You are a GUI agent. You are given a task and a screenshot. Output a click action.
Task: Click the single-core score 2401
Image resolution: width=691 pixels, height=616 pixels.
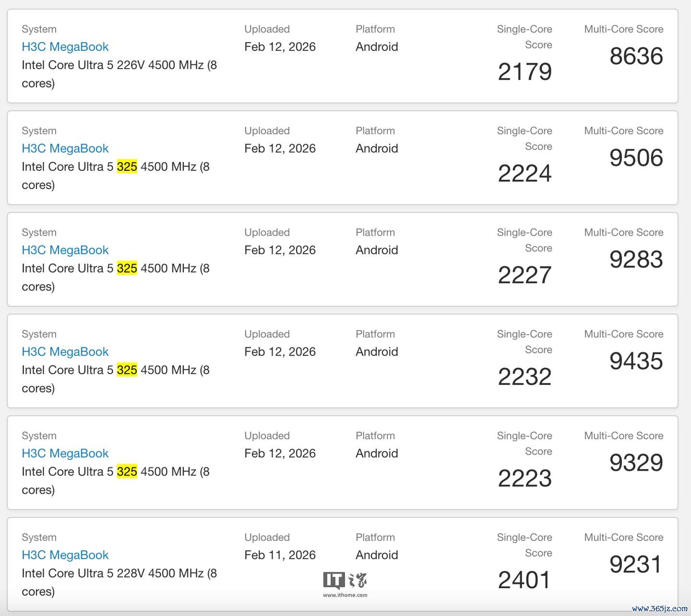[x=524, y=580]
